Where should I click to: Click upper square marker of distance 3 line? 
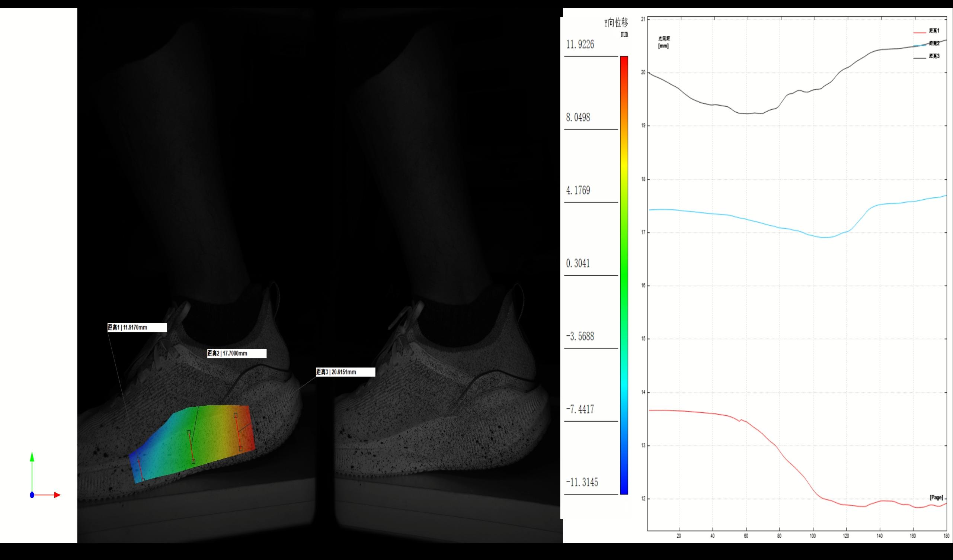coord(236,415)
